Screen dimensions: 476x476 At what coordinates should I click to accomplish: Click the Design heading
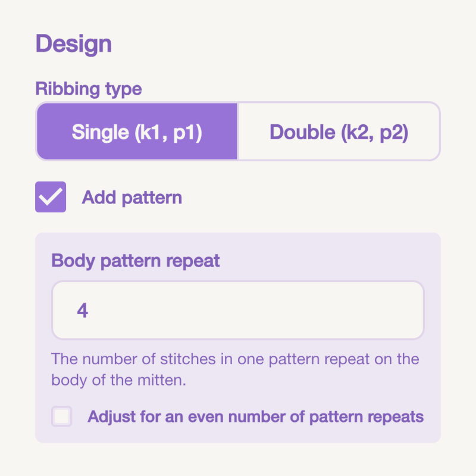(x=74, y=43)
